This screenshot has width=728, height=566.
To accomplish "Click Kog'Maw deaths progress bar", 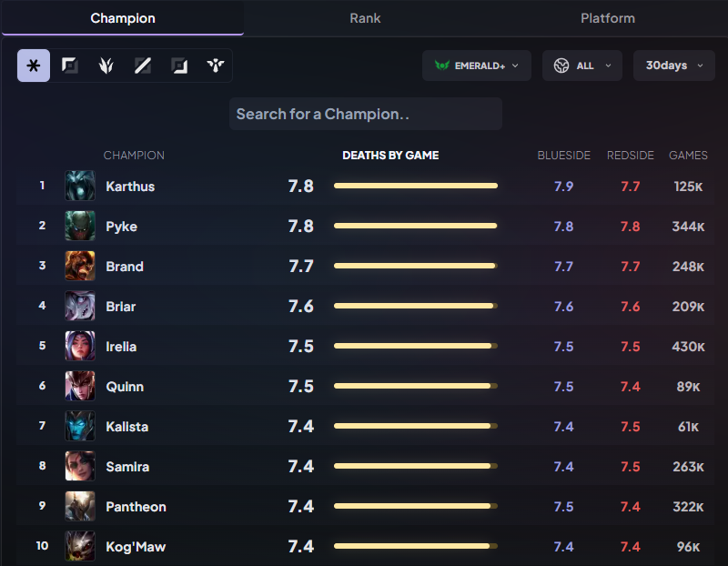I will coord(416,546).
